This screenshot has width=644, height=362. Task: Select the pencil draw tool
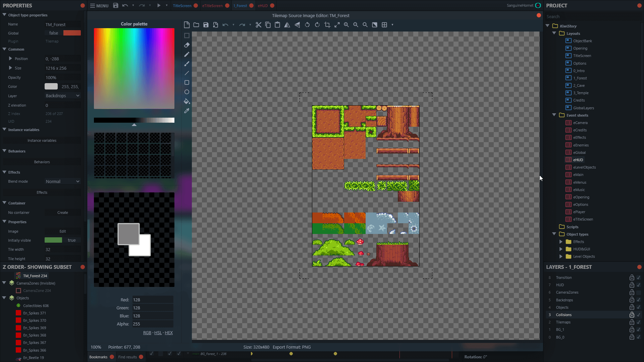186,54
